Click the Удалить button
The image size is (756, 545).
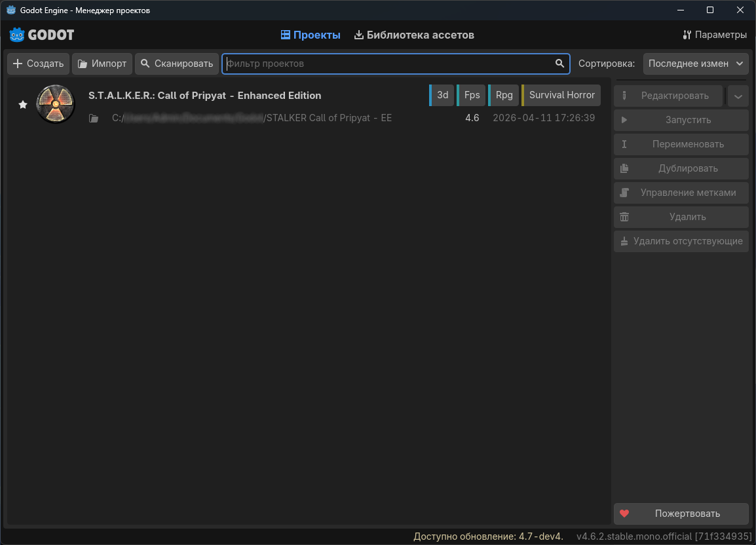point(681,217)
